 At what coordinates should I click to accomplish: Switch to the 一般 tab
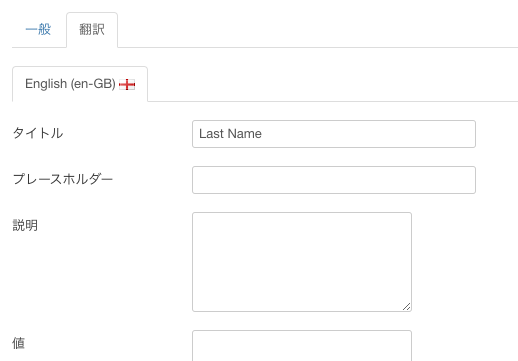[x=38, y=30]
